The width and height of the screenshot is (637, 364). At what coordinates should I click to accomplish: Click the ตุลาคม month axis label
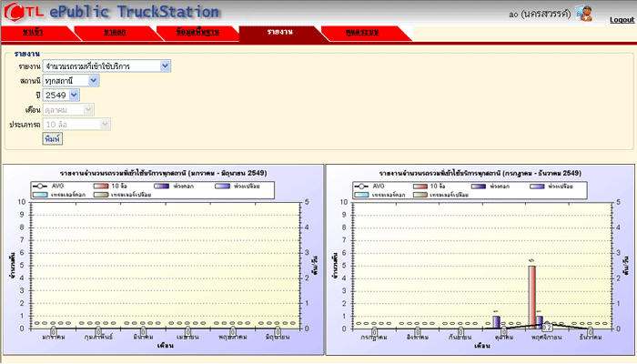pos(504,338)
